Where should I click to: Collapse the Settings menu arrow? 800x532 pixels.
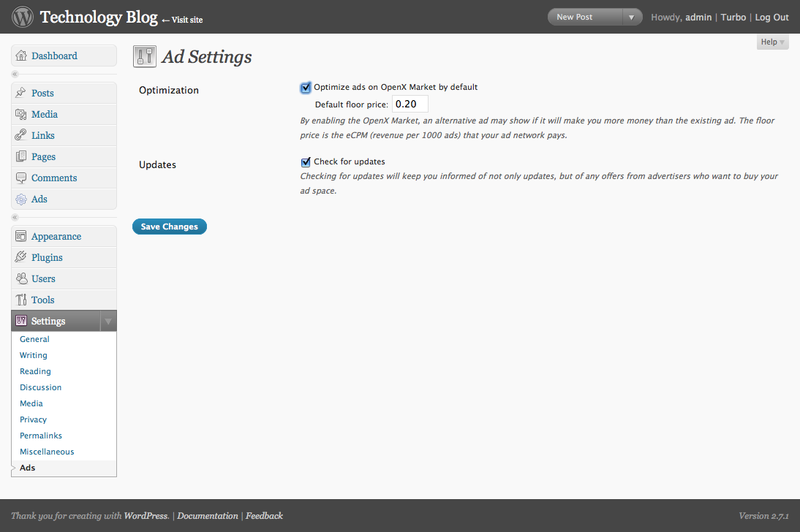click(x=107, y=322)
